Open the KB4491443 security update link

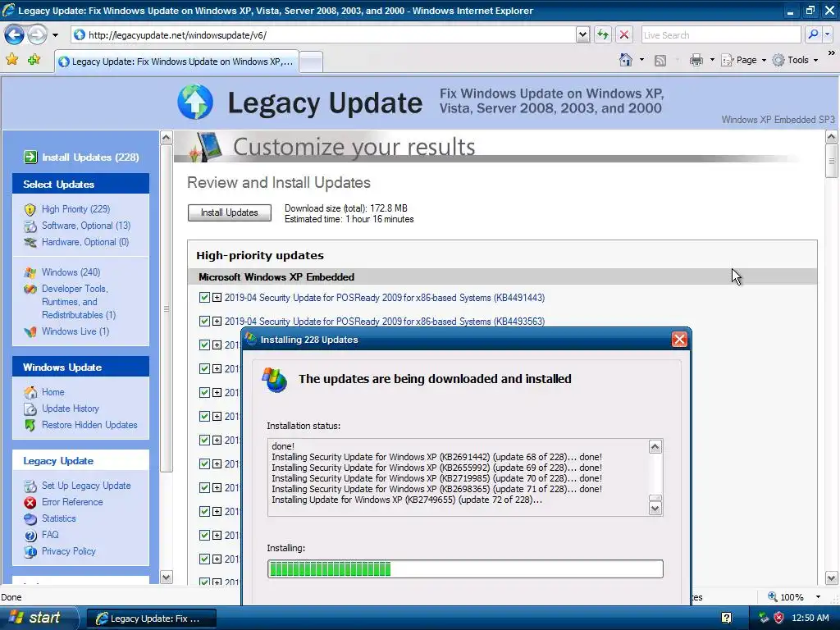[385, 297]
